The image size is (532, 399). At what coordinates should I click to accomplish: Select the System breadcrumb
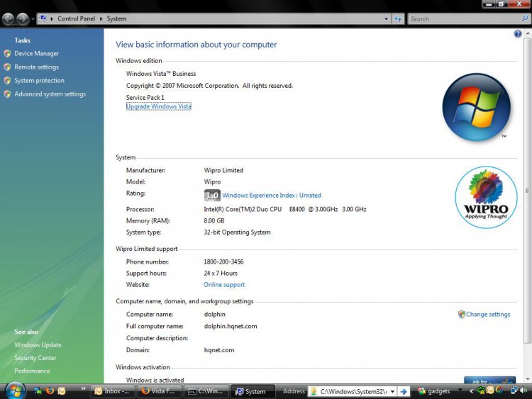(x=116, y=18)
